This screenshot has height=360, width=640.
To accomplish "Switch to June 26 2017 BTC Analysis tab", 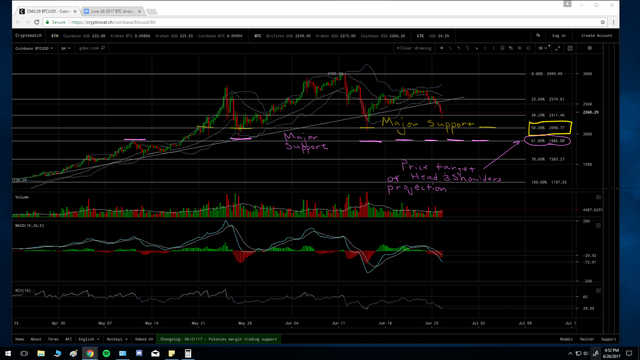I will click(112, 11).
